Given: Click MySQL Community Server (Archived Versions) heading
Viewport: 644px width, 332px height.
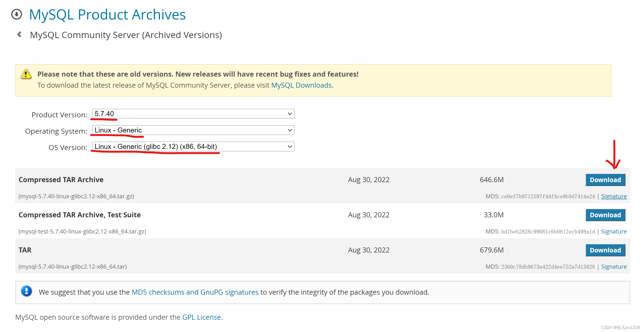Looking at the screenshot, I should click(x=126, y=35).
